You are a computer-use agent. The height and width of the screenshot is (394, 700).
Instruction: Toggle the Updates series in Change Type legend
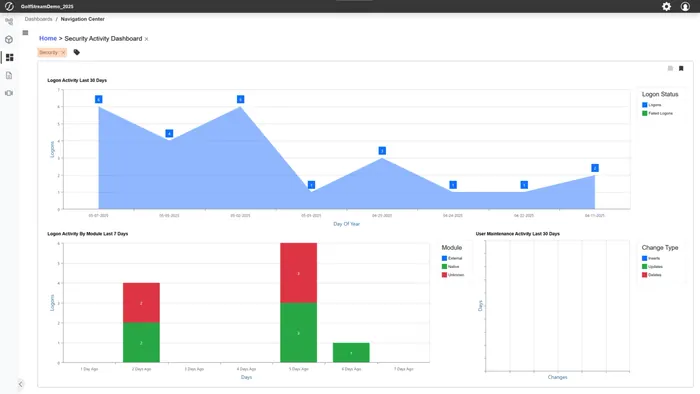[652, 266]
